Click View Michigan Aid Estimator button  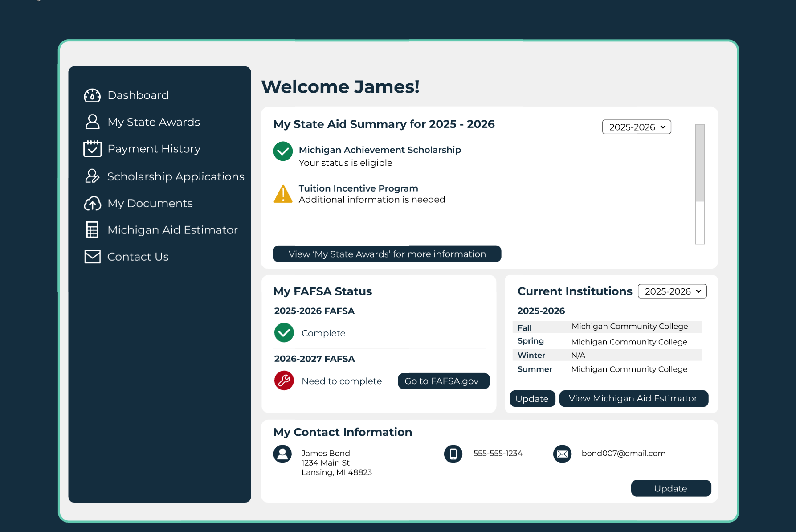tap(633, 398)
